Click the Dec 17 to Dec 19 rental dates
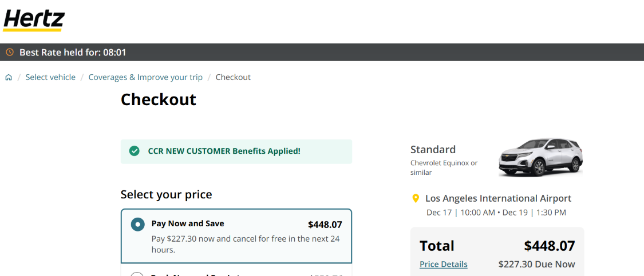The height and width of the screenshot is (276, 644). tap(496, 213)
